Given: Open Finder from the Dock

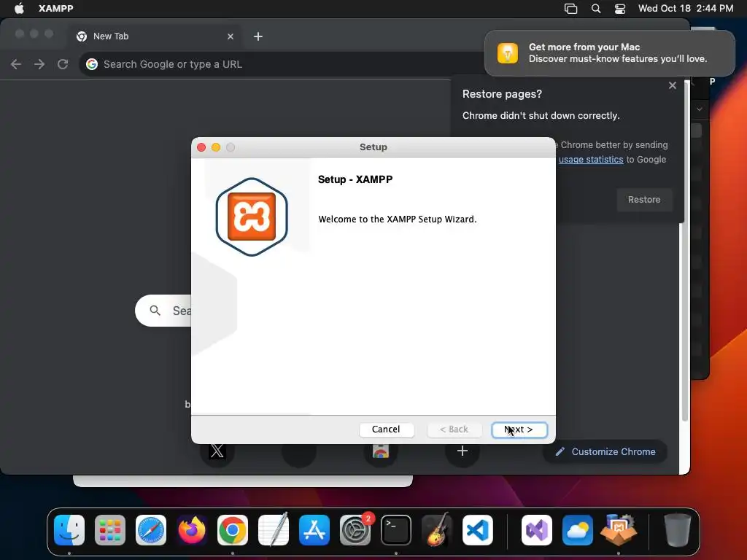Looking at the screenshot, I should (x=69, y=530).
